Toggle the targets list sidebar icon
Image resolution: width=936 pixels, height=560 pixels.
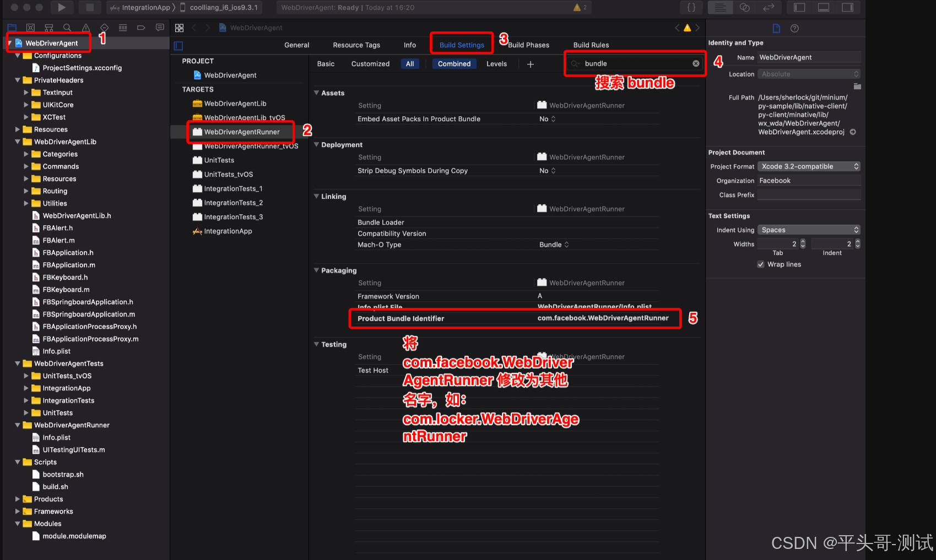click(x=178, y=46)
